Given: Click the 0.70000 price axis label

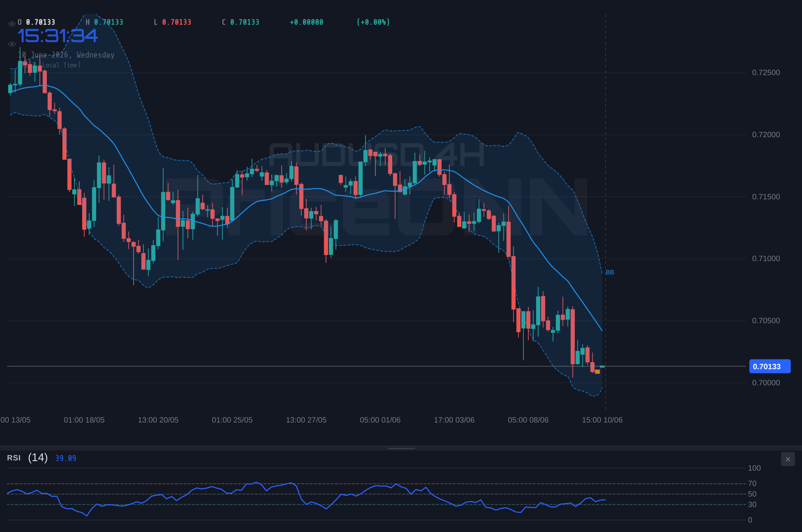Looking at the screenshot, I should [x=766, y=383].
